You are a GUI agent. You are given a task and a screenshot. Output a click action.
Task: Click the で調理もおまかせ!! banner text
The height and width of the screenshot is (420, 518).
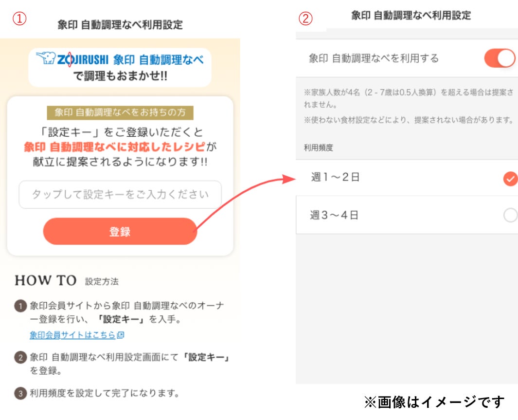click(120, 75)
